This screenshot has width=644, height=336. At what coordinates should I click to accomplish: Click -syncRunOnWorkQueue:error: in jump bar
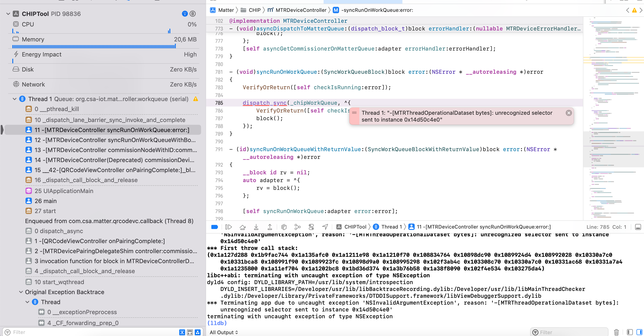click(x=373, y=10)
